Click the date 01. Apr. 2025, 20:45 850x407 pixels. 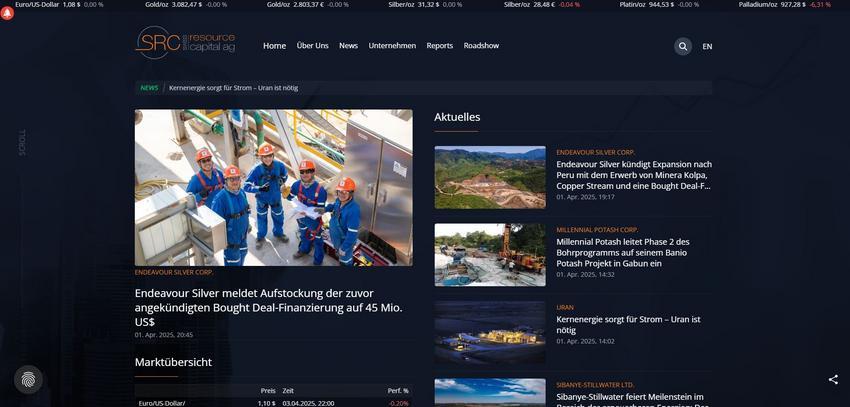[x=164, y=335]
